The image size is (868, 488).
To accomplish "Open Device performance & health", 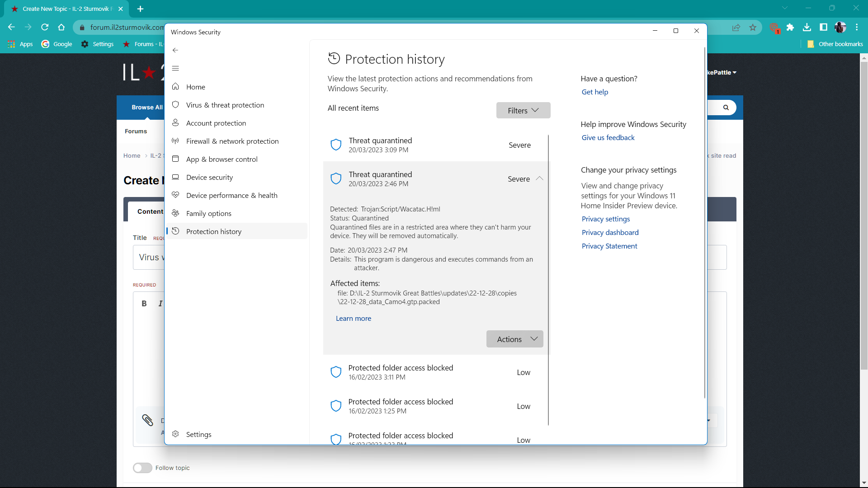I will [x=237, y=195].
